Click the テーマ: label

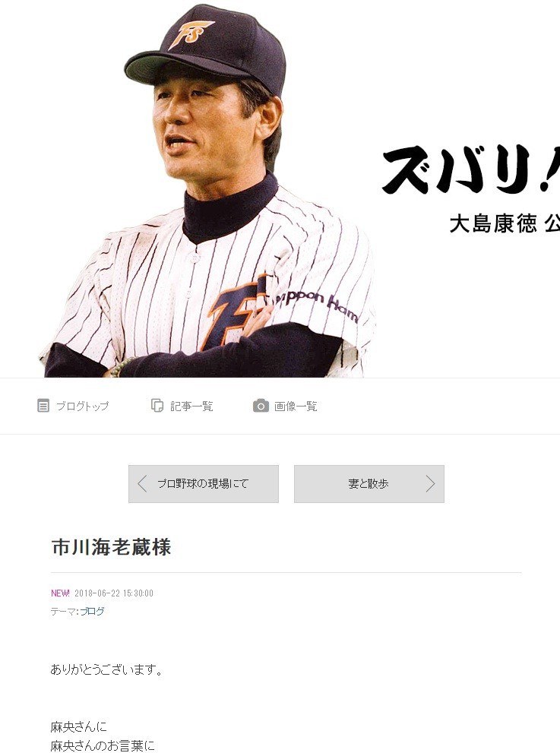coord(65,612)
